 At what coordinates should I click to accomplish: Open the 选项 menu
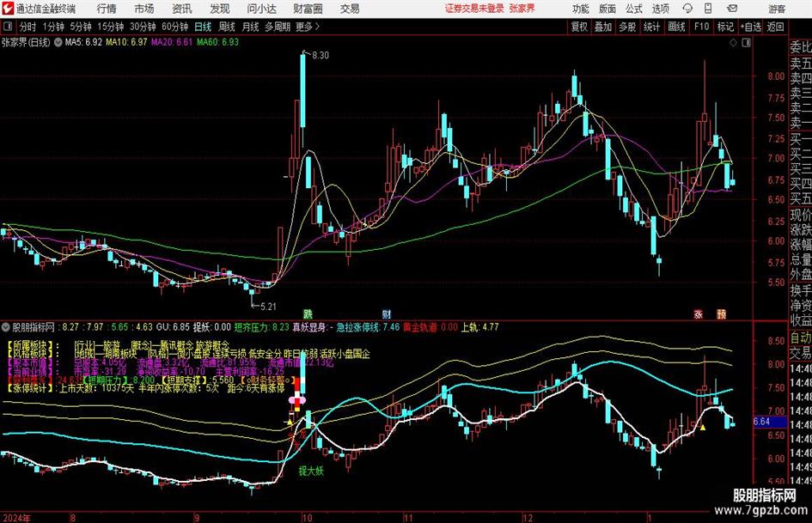point(660,9)
